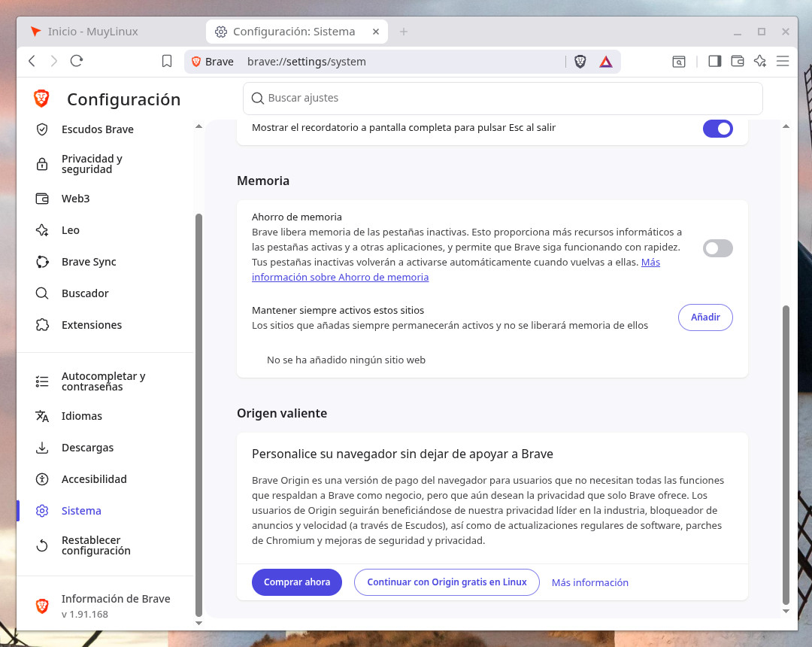Image resolution: width=812 pixels, height=647 pixels.
Task: Click the sparkle icon beside Leo
Action: pos(42,230)
